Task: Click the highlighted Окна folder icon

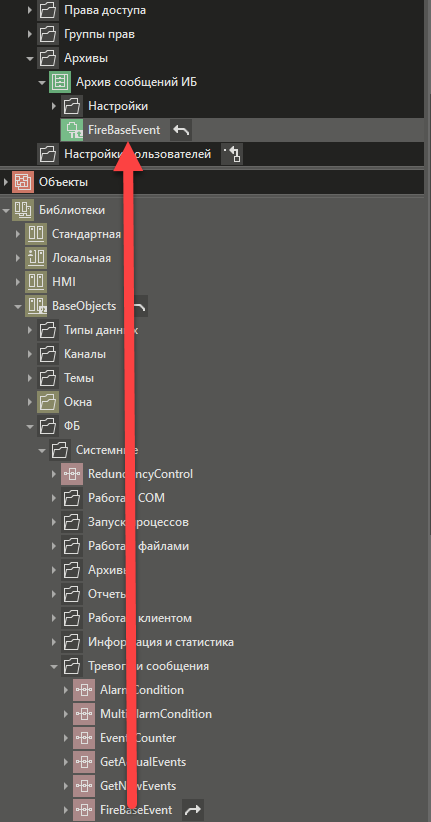Action: (47, 402)
